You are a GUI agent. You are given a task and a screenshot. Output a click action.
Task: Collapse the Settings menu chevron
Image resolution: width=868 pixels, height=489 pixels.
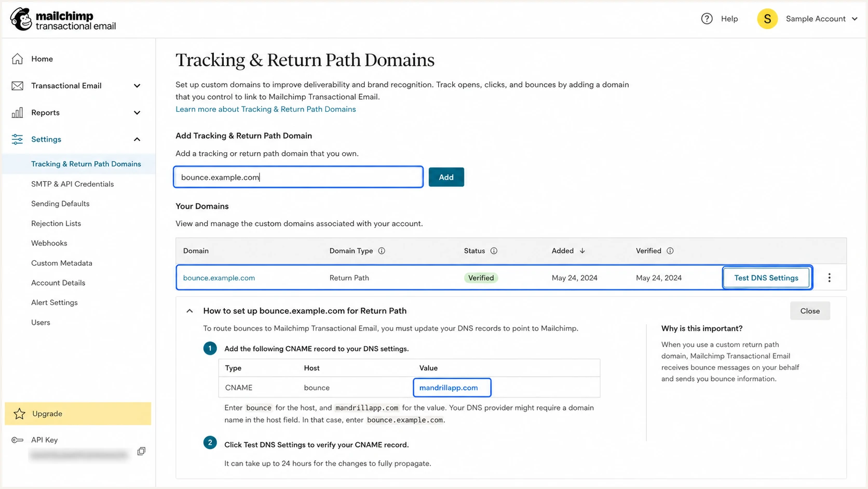pos(137,139)
